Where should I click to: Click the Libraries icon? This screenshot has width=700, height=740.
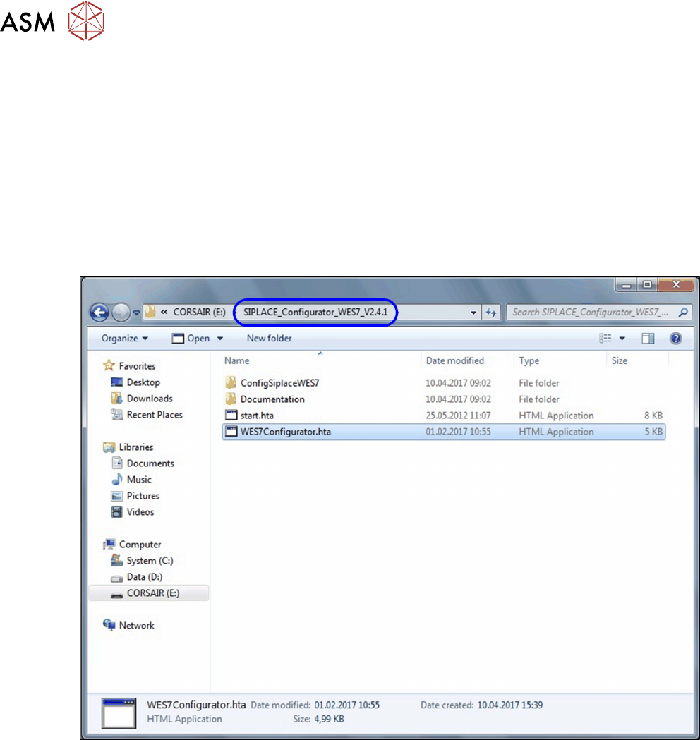(x=109, y=447)
